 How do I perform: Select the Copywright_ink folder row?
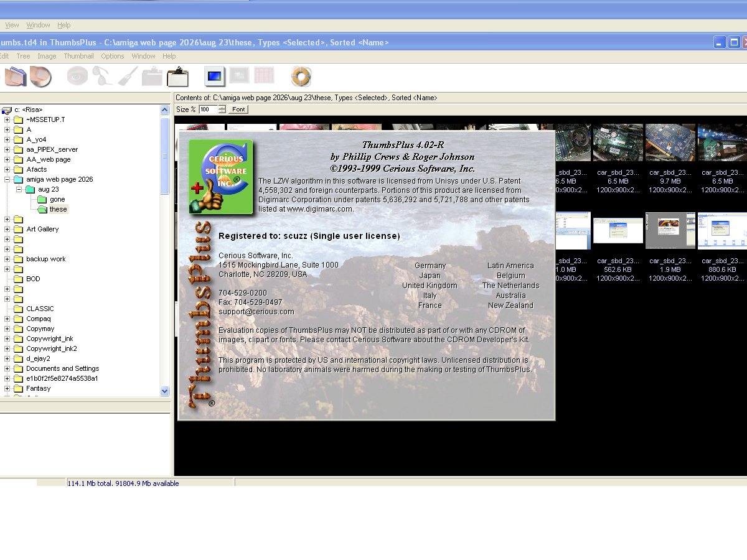50,338
